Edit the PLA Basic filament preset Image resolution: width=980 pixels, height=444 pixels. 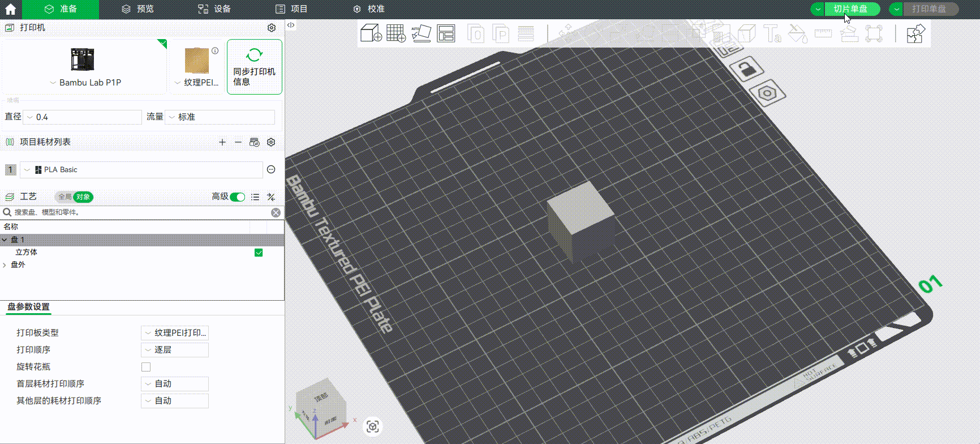(271, 169)
